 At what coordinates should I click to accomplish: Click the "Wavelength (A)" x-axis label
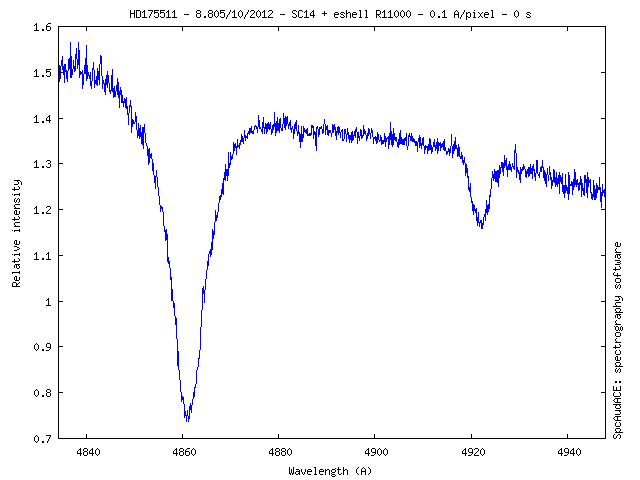point(331,470)
